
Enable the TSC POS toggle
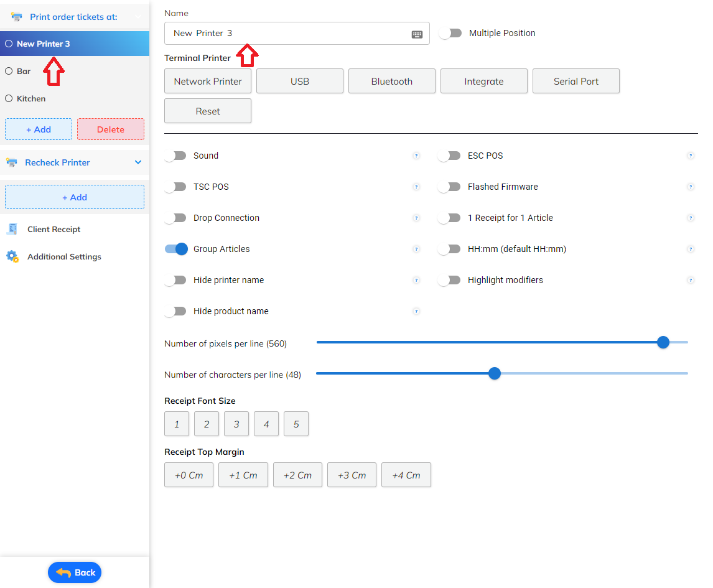tap(175, 187)
